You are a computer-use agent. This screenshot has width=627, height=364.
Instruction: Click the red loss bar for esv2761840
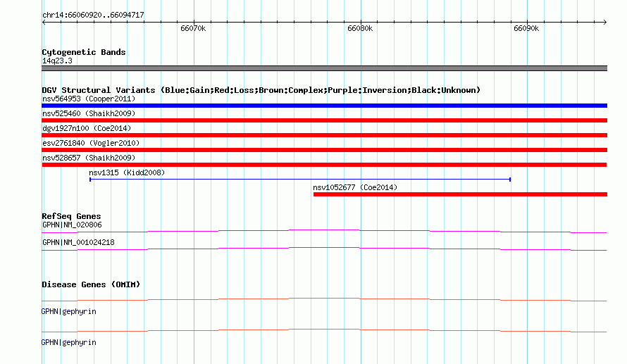pyautogui.click(x=324, y=150)
